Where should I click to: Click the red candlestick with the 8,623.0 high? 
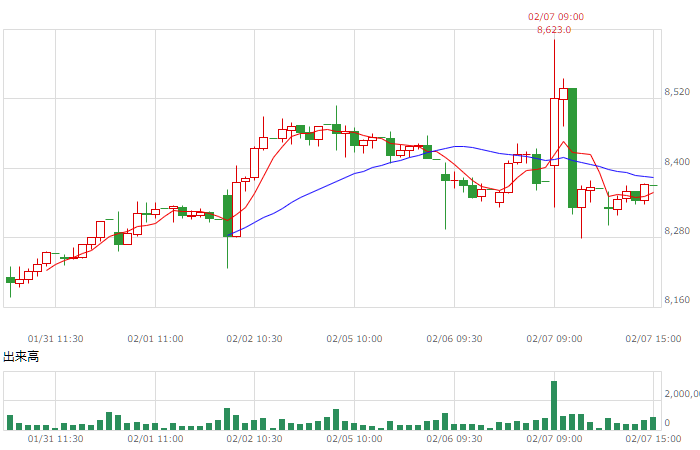[554, 132]
